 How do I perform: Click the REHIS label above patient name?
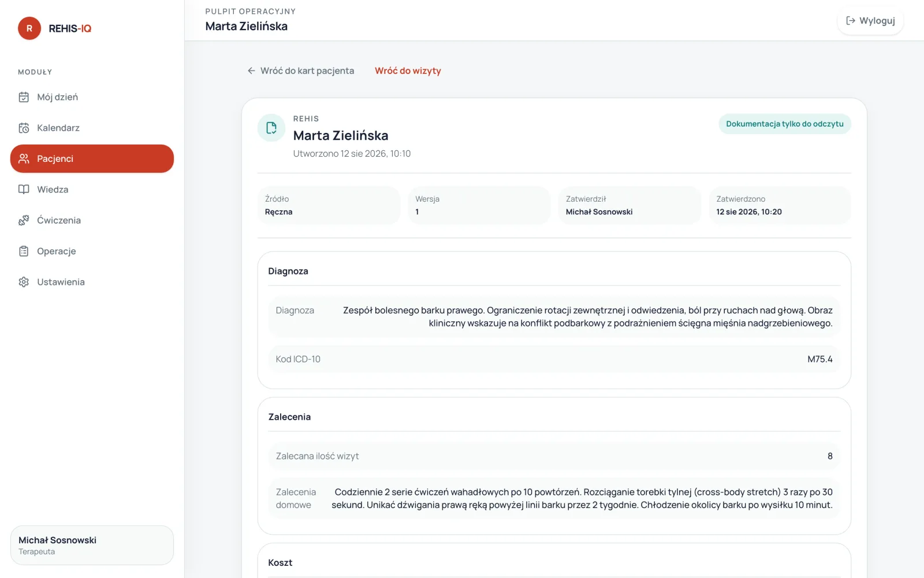(x=306, y=118)
